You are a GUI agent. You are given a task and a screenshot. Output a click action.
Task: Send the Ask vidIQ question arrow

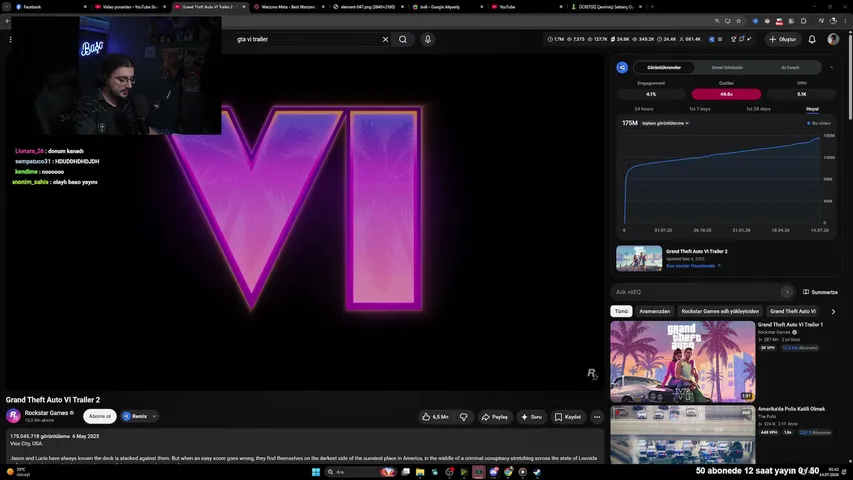[x=787, y=292]
